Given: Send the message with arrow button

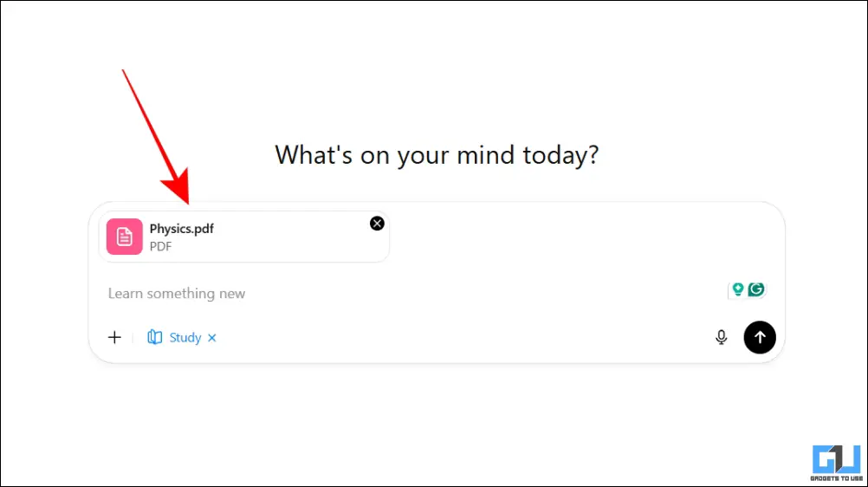Looking at the screenshot, I should [x=760, y=337].
